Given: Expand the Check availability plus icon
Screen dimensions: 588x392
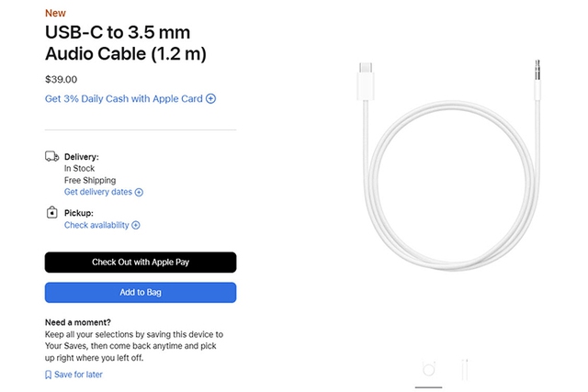Looking at the screenshot, I should tap(136, 225).
